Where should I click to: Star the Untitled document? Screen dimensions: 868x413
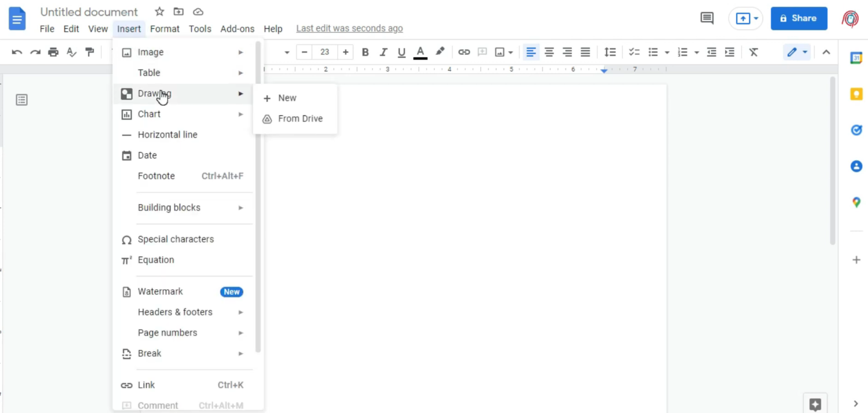click(x=159, y=12)
